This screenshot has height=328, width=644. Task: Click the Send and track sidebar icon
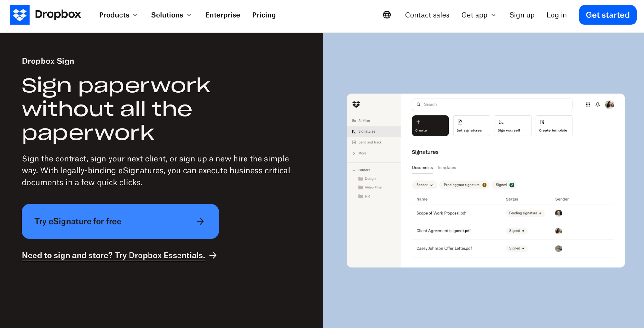(x=354, y=142)
